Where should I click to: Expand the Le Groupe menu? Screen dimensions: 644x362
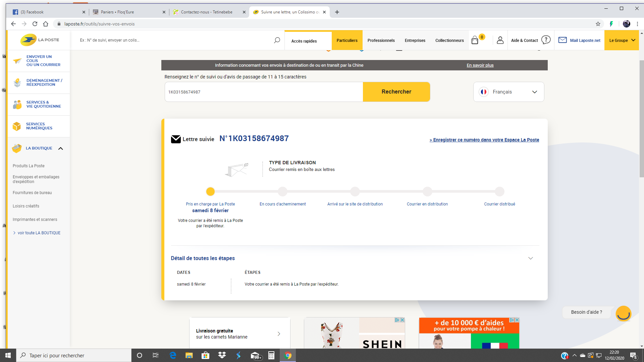(x=622, y=40)
